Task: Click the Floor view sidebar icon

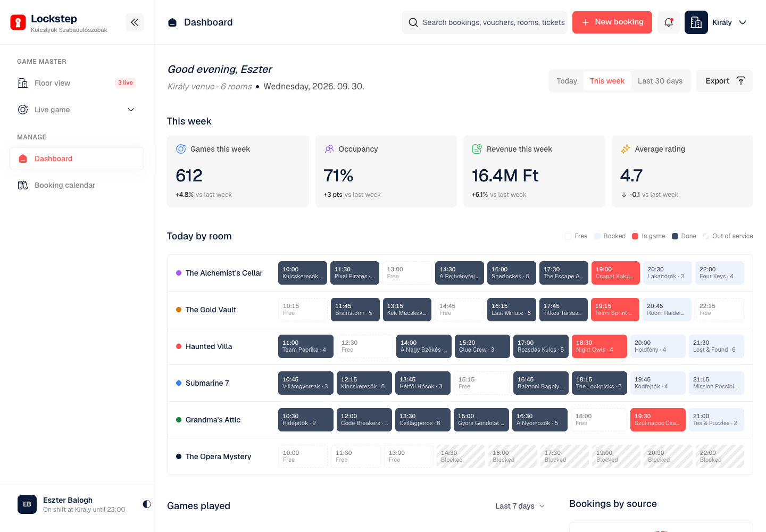Action: coord(23,83)
